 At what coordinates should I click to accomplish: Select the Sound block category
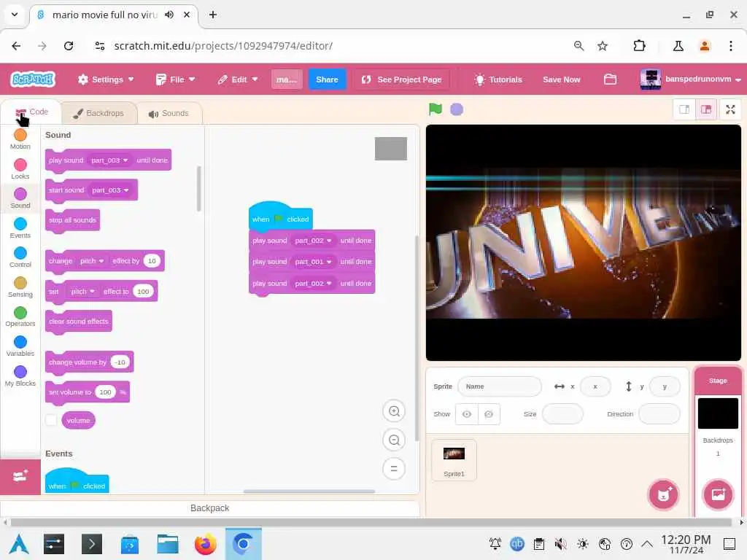point(20,198)
